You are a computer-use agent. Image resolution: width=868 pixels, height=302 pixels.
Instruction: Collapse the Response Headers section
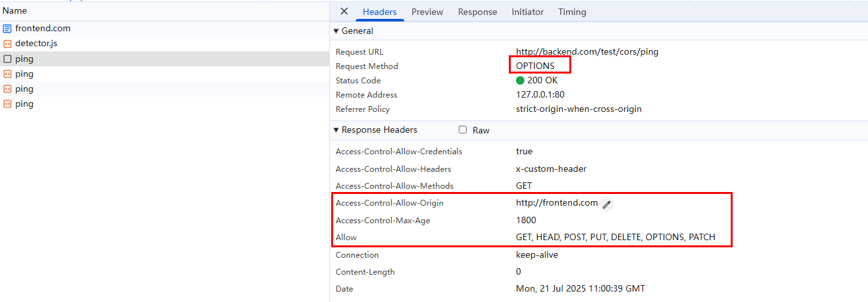coord(336,130)
